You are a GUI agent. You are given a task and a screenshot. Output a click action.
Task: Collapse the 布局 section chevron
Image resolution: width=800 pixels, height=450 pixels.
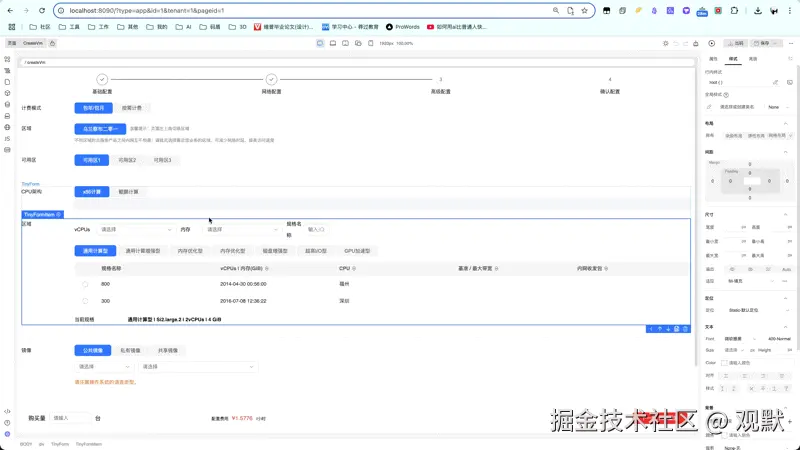786,123
